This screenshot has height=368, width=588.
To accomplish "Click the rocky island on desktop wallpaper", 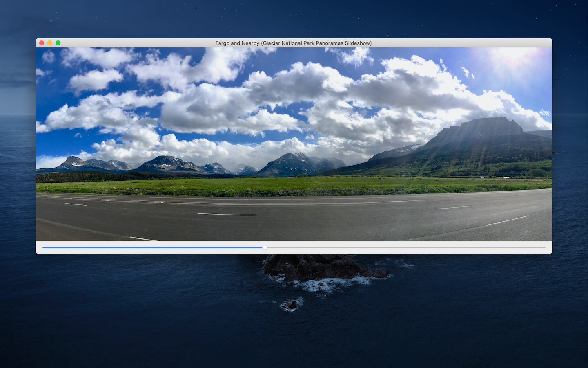I will 323,268.
